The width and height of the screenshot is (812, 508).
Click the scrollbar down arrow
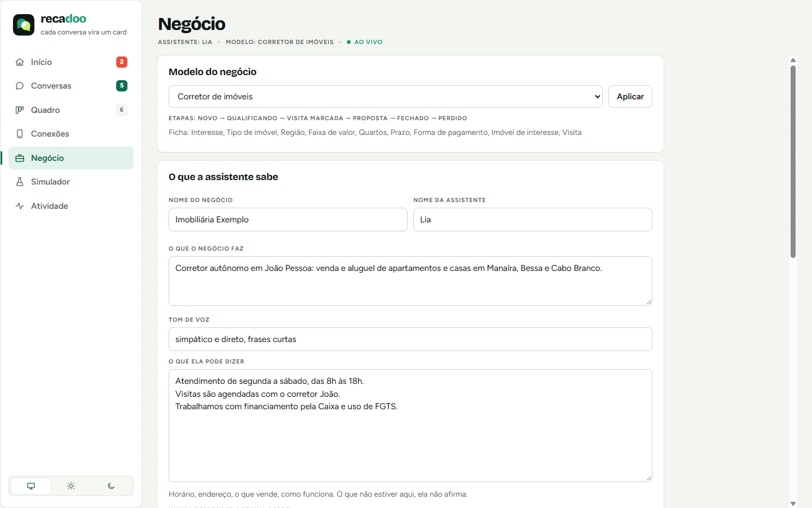pos(793,503)
